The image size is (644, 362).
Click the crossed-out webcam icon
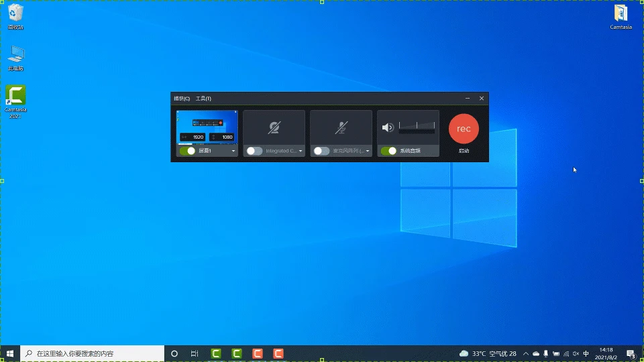pyautogui.click(x=274, y=127)
